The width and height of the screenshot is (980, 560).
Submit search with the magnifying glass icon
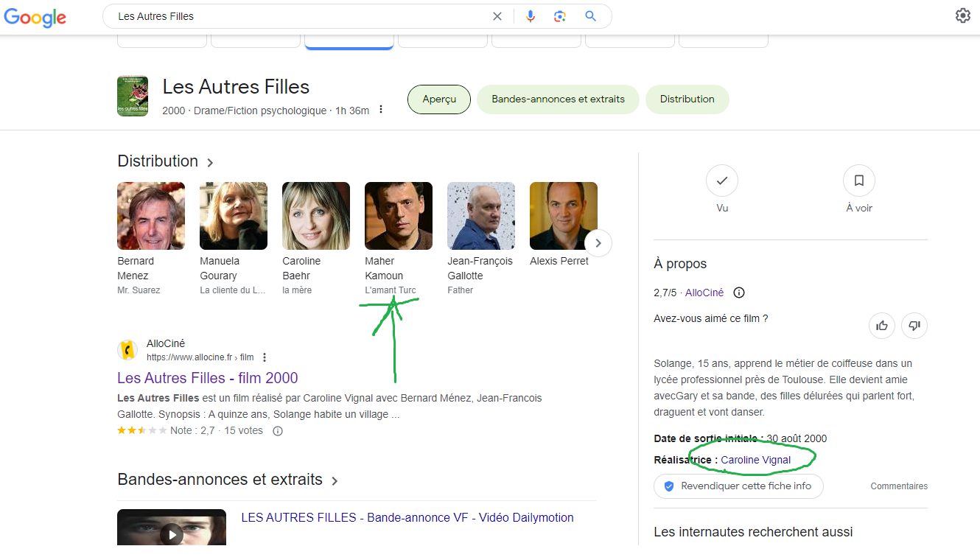590,16
